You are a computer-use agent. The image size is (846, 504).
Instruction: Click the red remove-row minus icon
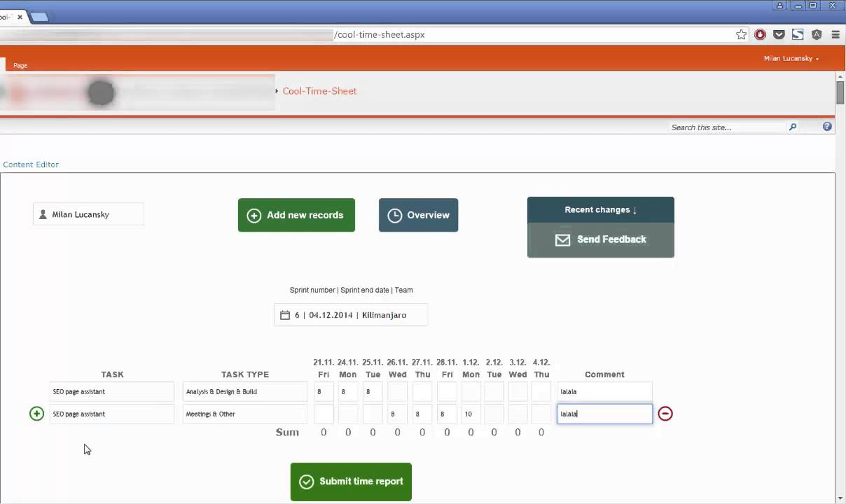tap(665, 414)
